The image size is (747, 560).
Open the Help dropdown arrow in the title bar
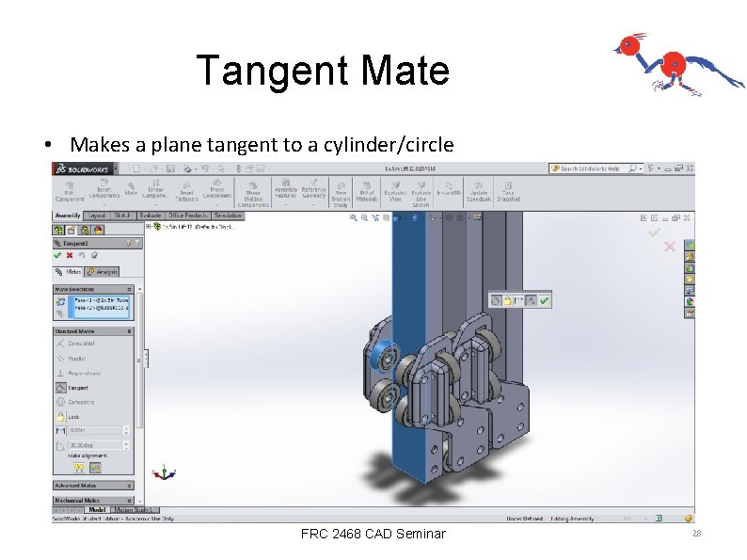[x=659, y=168]
